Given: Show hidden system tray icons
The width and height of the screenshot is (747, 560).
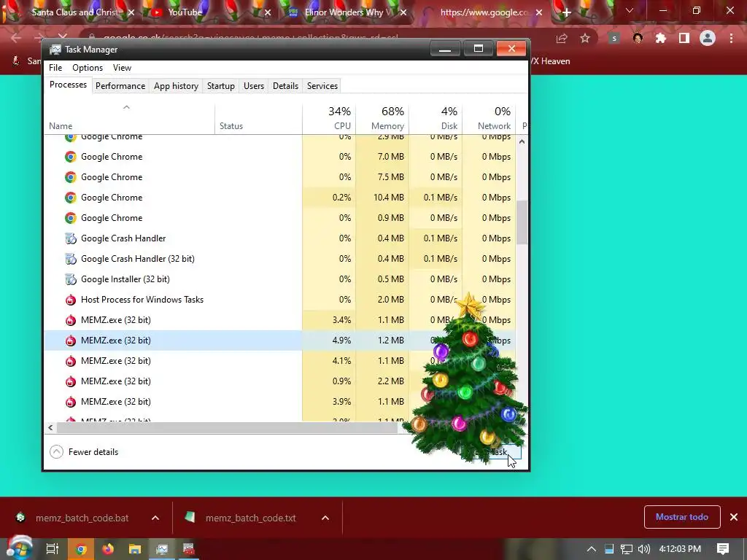Looking at the screenshot, I should pos(591,549).
